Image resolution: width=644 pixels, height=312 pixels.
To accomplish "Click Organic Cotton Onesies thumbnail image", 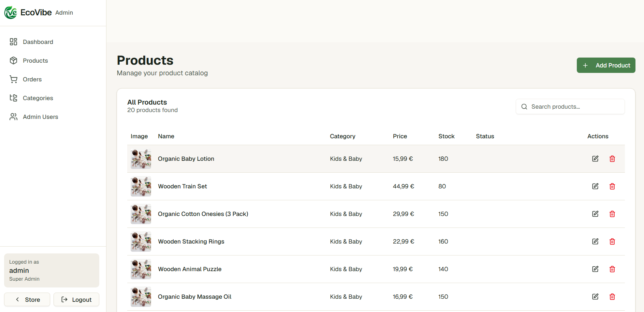I will click(141, 214).
